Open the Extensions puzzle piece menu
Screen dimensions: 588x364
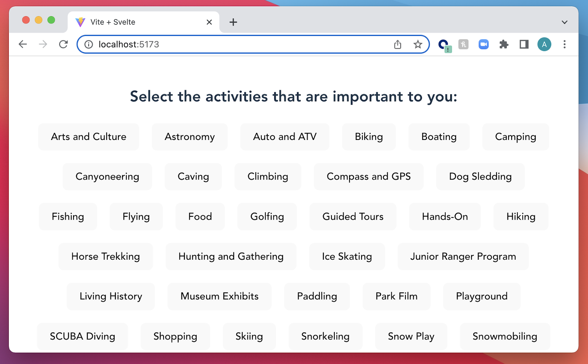tap(504, 44)
